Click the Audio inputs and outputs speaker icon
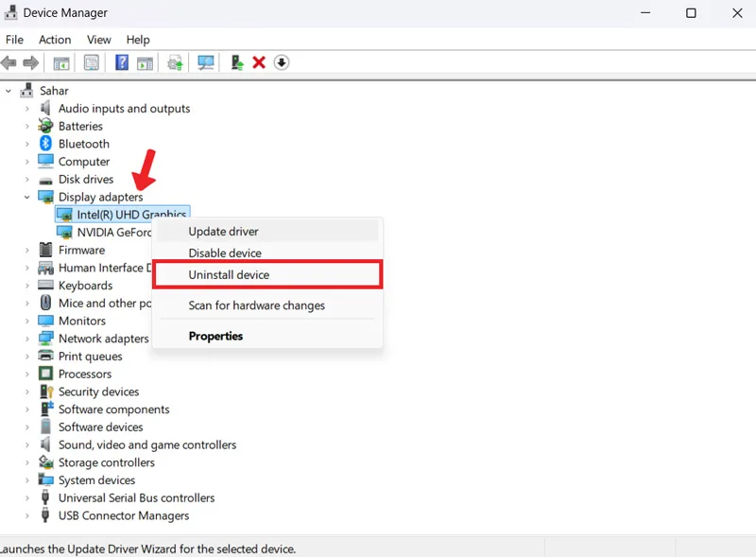Screen dimensions: 756x557 [x=45, y=108]
